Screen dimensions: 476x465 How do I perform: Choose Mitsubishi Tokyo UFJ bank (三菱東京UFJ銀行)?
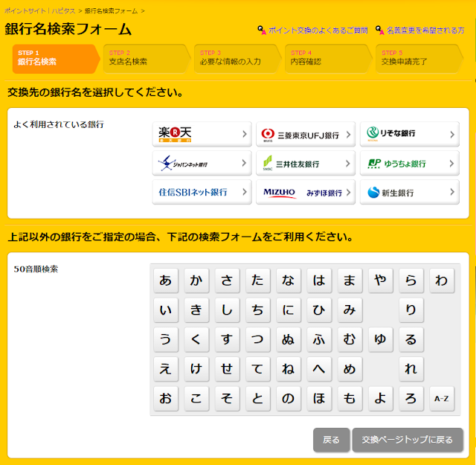tap(306, 134)
